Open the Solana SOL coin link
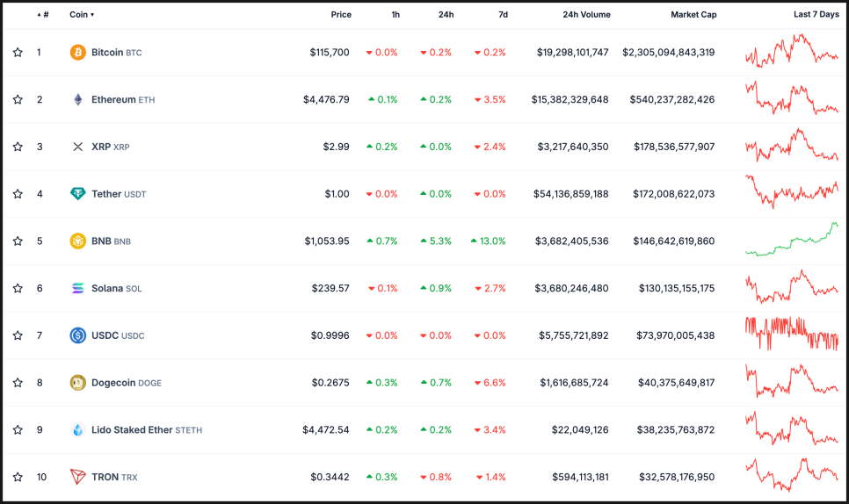This screenshot has height=504, width=849. tap(116, 288)
